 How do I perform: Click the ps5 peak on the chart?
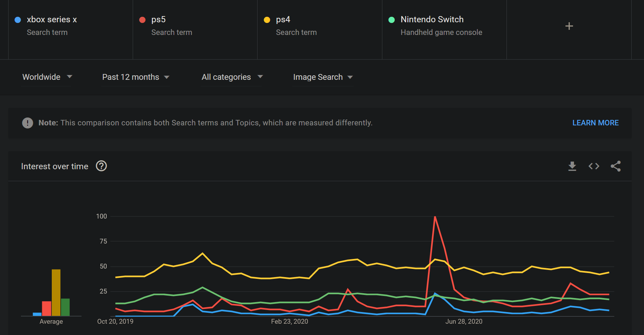coord(435,217)
